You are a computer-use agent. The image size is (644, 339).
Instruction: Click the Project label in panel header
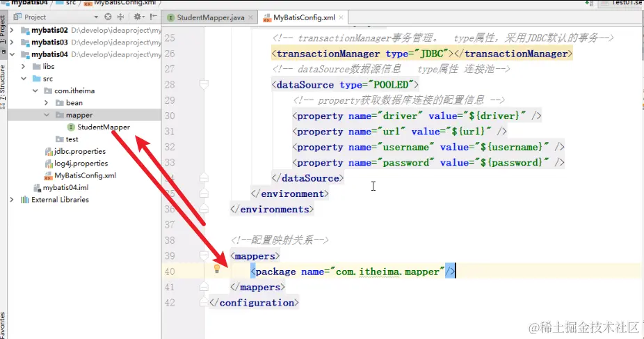(x=35, y=17)
